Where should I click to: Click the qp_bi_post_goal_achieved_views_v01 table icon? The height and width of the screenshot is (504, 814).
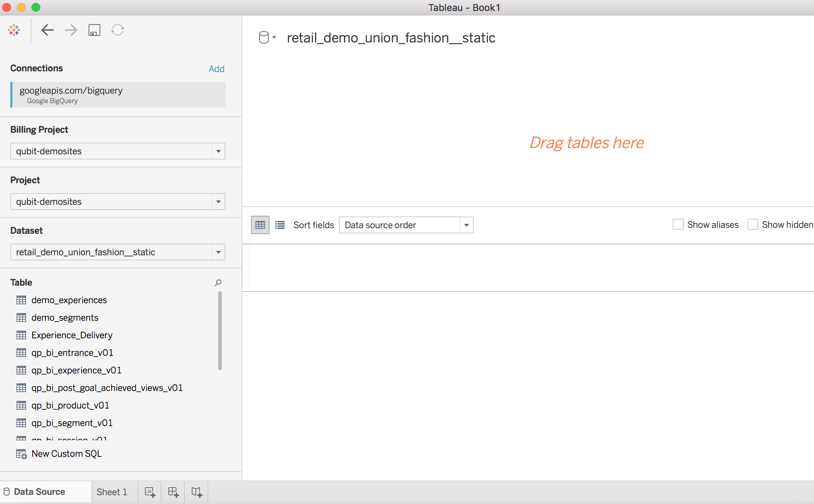[21, 388]
